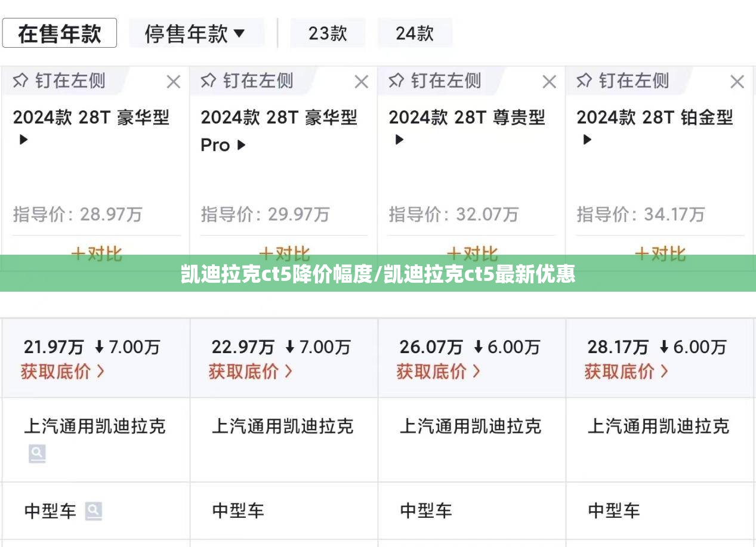The width and height of the screenshot is (756, 547).
Task: Click the 指导价: 34.17万 text
Action: click(x=641, y=214)
